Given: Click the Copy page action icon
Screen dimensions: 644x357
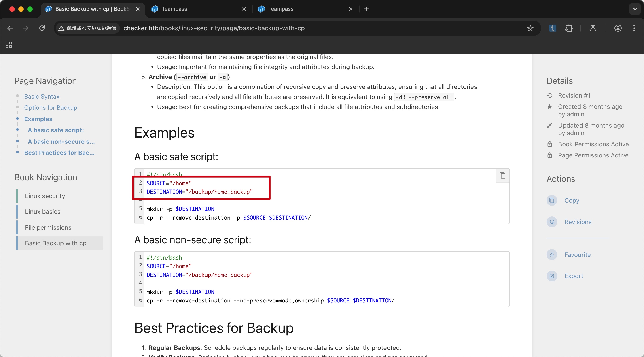Looking at the screenshot, I should (551, 200).
